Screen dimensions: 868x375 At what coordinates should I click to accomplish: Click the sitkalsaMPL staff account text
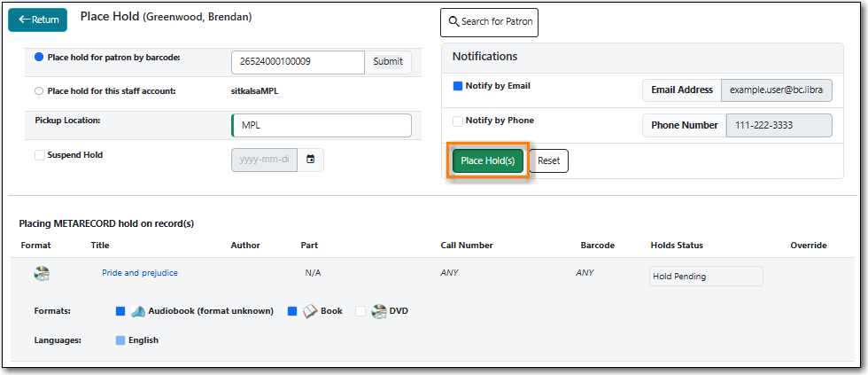pyautogui.click(x=255, y=91)
